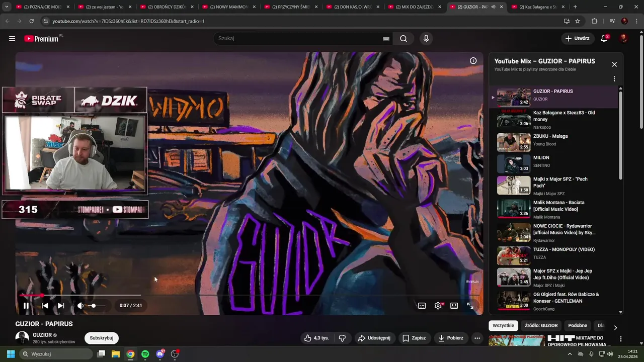
Task: Open the playlist three-dot options menu
Action: [x=614, y=79]
